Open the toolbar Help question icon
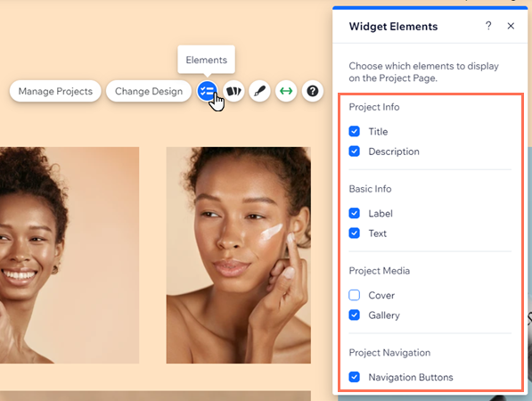Viewport: 532px width, 401px height. point(313,91)
